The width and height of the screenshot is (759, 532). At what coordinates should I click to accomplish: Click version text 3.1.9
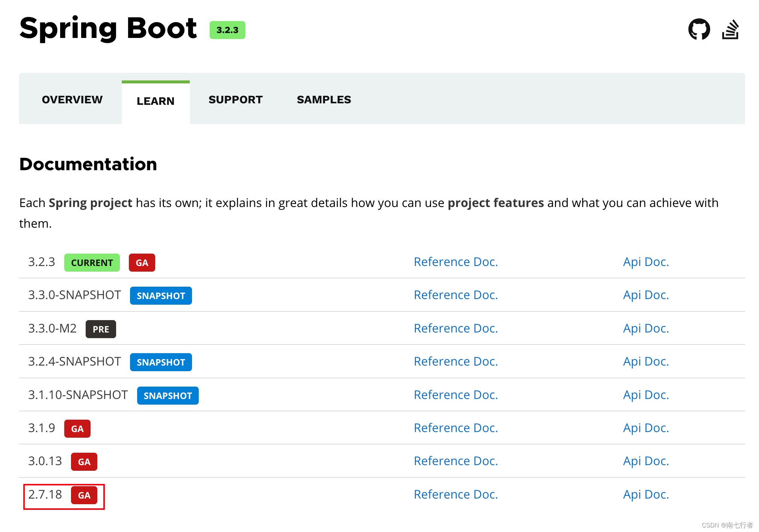[42, 428]
